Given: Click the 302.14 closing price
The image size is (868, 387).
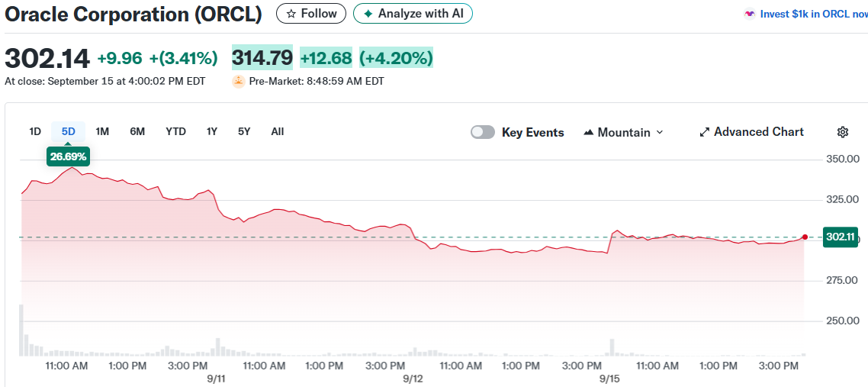Looking at the screenshot, I should click(x=47, y=58).
